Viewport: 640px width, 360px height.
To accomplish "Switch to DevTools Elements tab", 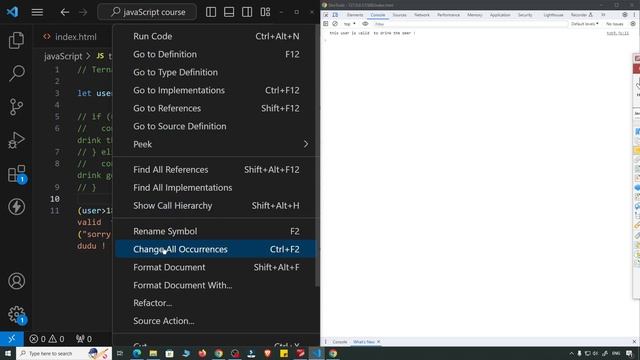I will click(x=355, y=15).
